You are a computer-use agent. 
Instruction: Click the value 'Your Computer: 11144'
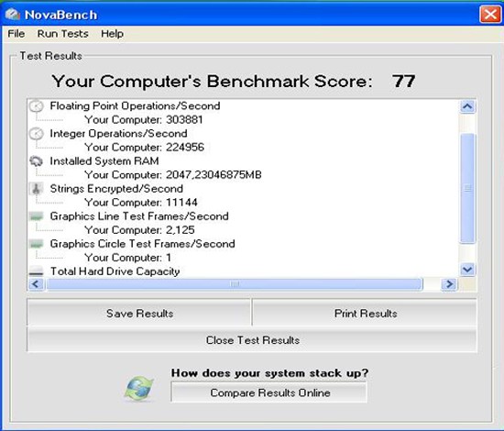click(x=141, y=203)
